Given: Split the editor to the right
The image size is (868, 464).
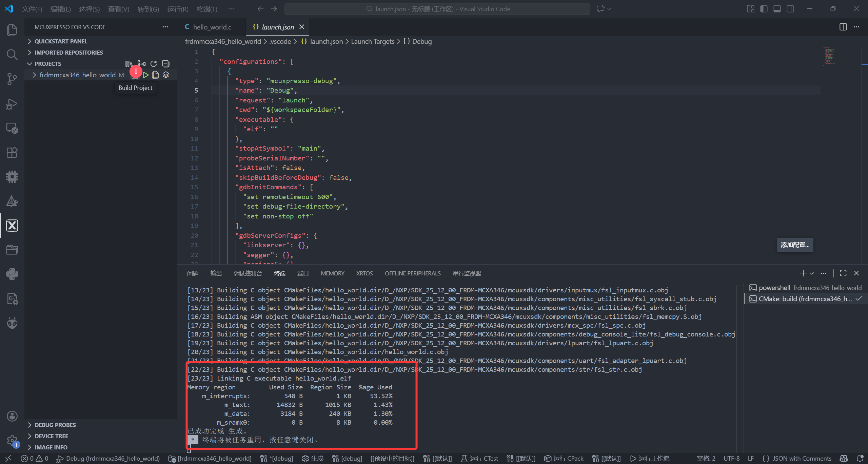Looking at the screenshot, I should [x=843, y=27].
